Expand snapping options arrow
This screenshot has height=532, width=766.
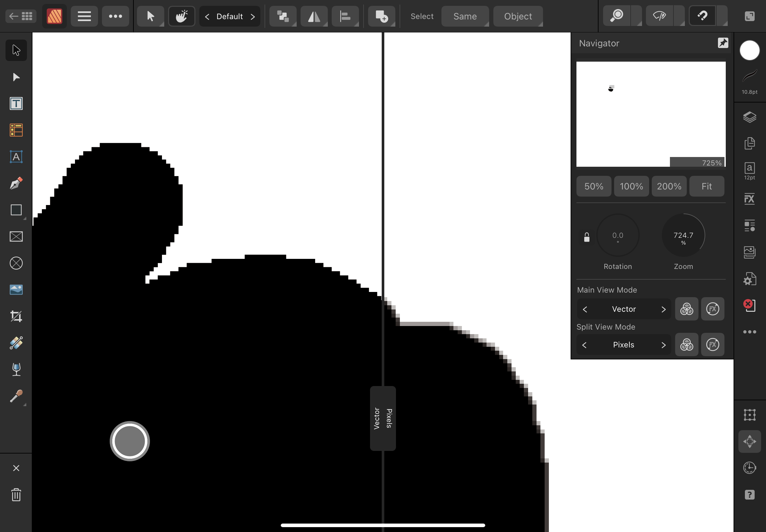(x=722, y=16)
